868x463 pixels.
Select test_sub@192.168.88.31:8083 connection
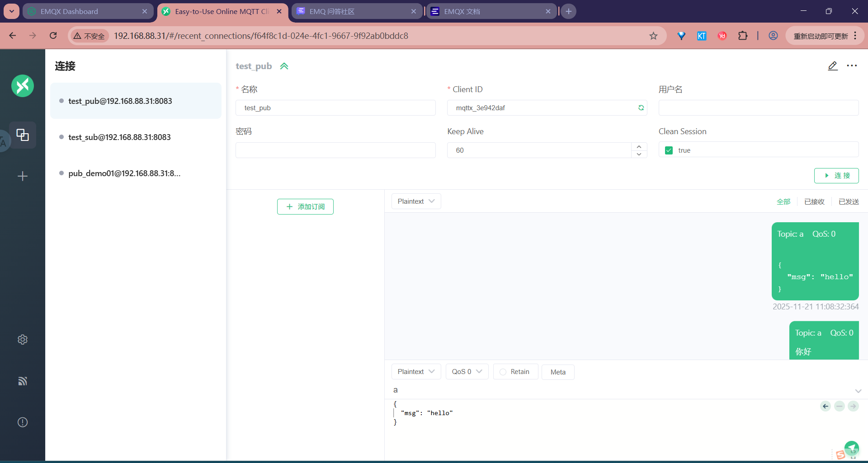[136, 137]
